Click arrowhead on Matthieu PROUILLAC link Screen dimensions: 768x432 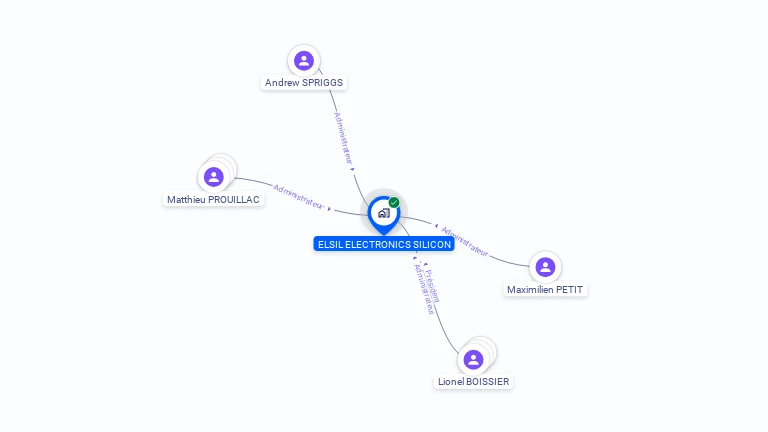[x=330, y=209]
